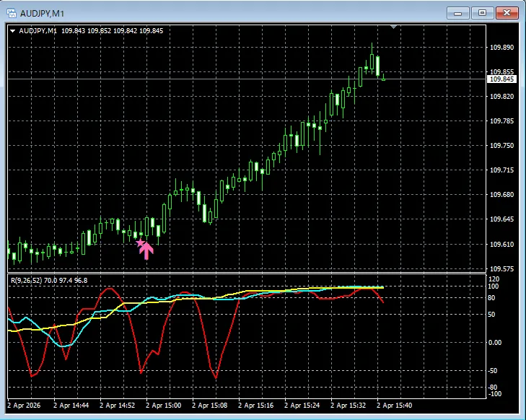Click the 2 Apr 15:08 time label

coord(210,406)
